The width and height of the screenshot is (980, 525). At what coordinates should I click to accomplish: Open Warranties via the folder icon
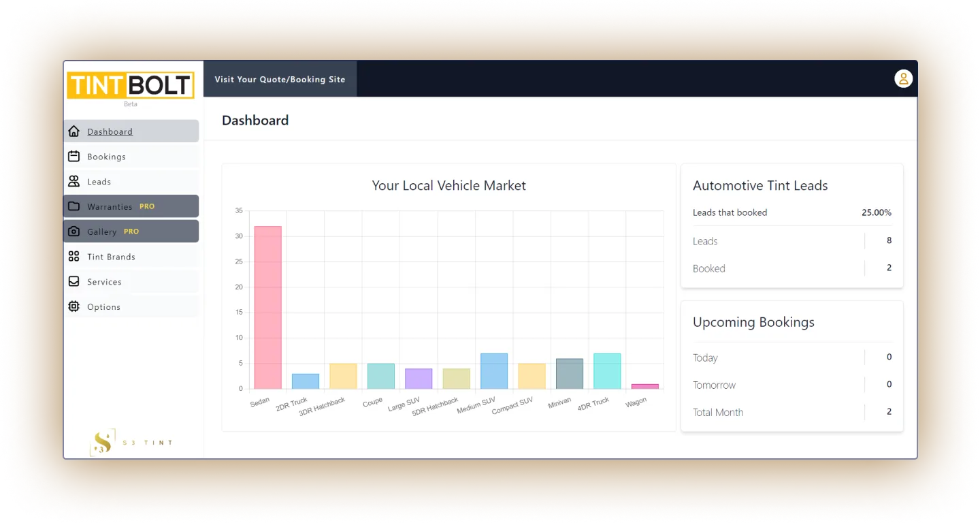click(x=73, y=206)
